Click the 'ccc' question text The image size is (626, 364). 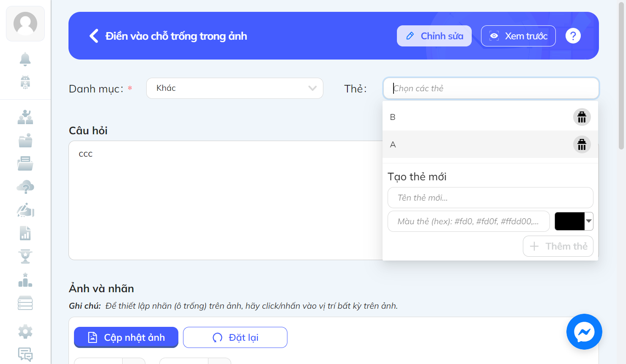pos(86,154)
